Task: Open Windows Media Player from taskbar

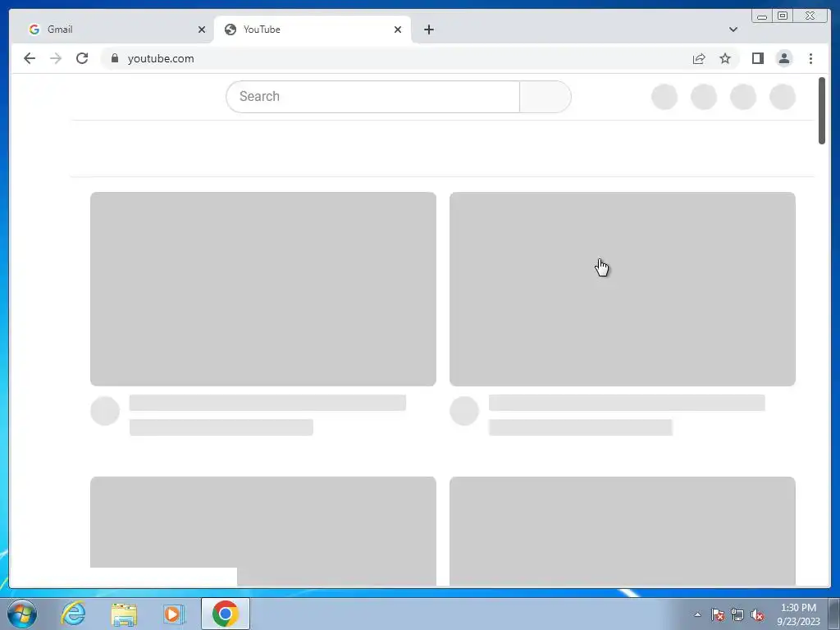Action: pos(174,614)
